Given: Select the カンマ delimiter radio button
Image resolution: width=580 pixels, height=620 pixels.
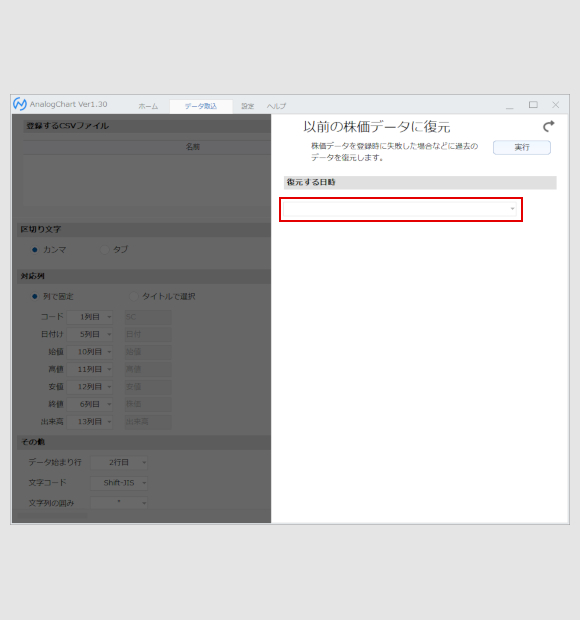Looking at the screenshot, I should pyautogui.click(x=35, y=250).
